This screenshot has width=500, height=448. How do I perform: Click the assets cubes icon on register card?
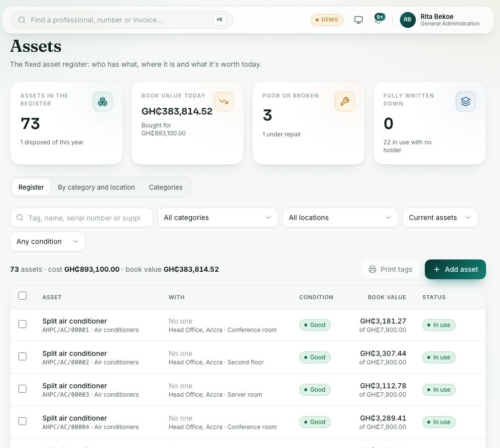click(103, 102)
